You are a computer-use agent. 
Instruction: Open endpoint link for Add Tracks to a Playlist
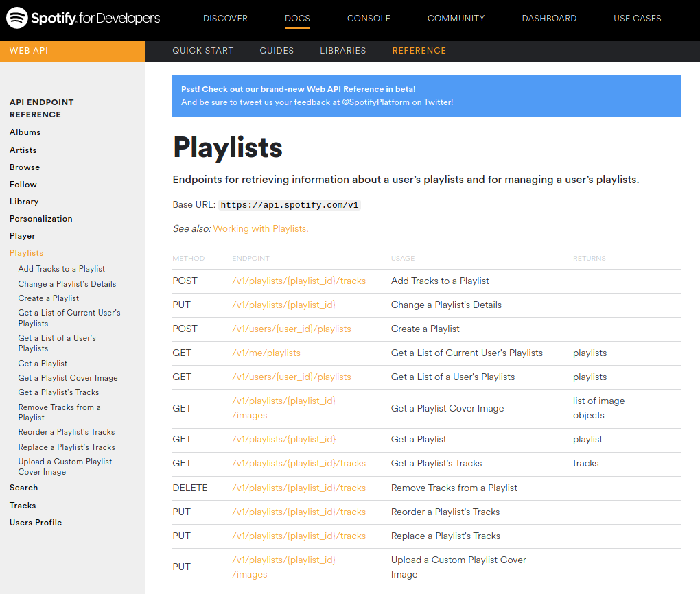click(299, 281)
